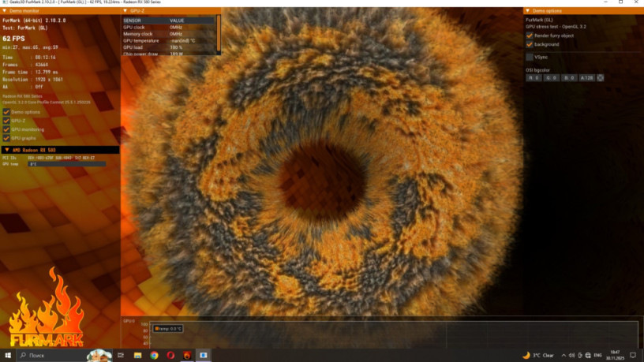The width and height of the screenshot is (644, 362).
Task: Click the R value of OSI bgcolor
Action: click(x=534, y=78)
